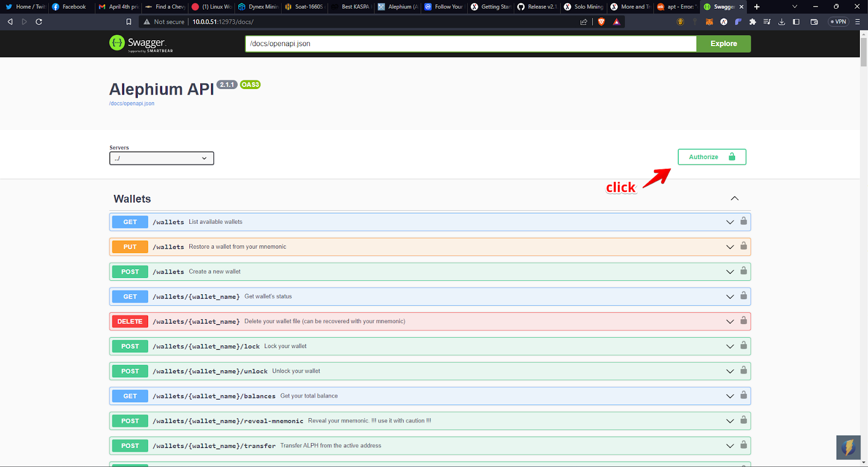Switch to the apt - Error tab
This screenshot has width=868, height=467.
pos(676,7)
